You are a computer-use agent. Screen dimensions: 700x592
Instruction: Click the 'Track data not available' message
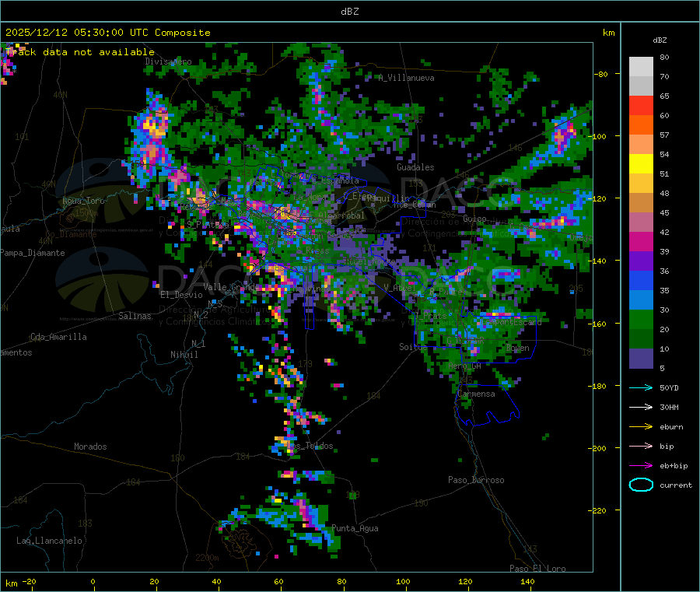80,52
